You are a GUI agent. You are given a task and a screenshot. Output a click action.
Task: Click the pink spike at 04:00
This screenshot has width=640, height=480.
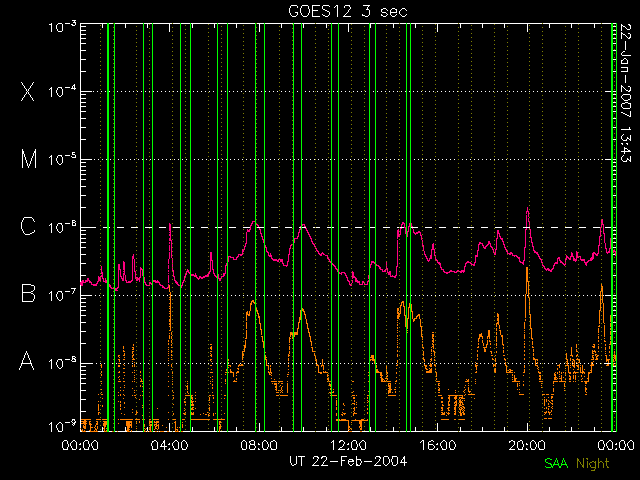click(x=170, y=224)
